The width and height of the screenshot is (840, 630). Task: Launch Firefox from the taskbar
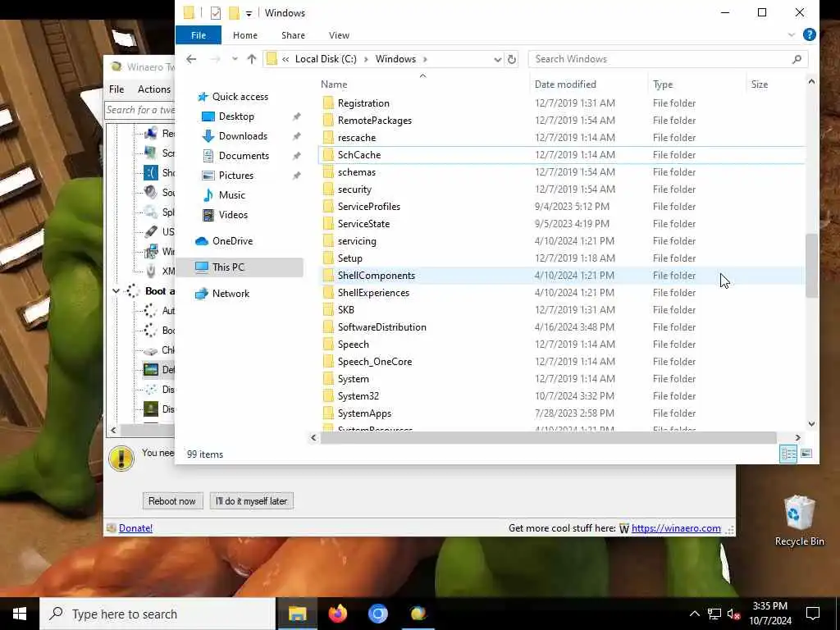337,614
